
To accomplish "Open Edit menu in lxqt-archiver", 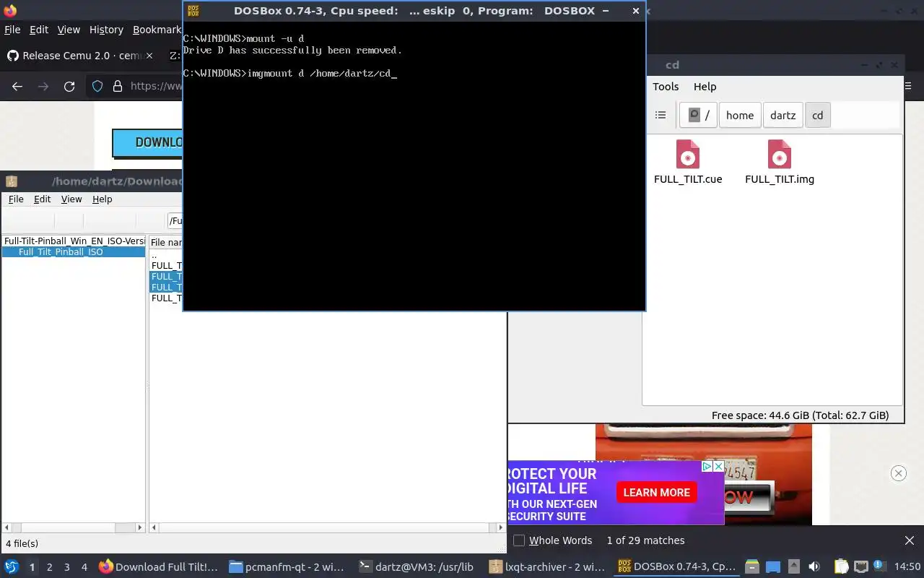I will [x=43, y=199].
